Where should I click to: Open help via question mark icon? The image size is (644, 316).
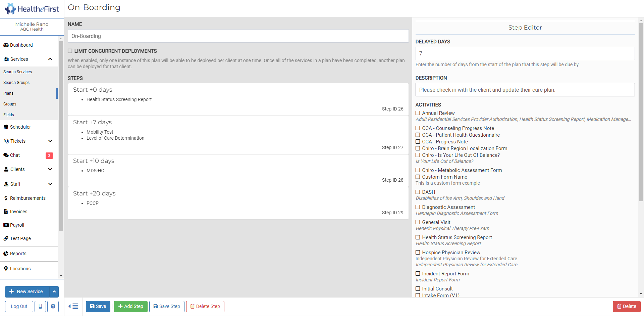click(53, 306)
